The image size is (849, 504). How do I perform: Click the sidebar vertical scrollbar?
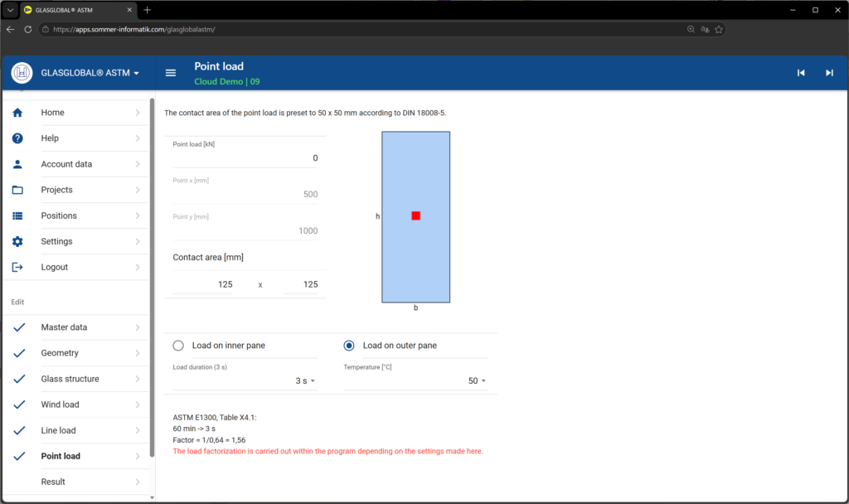(x=153, y=277)
